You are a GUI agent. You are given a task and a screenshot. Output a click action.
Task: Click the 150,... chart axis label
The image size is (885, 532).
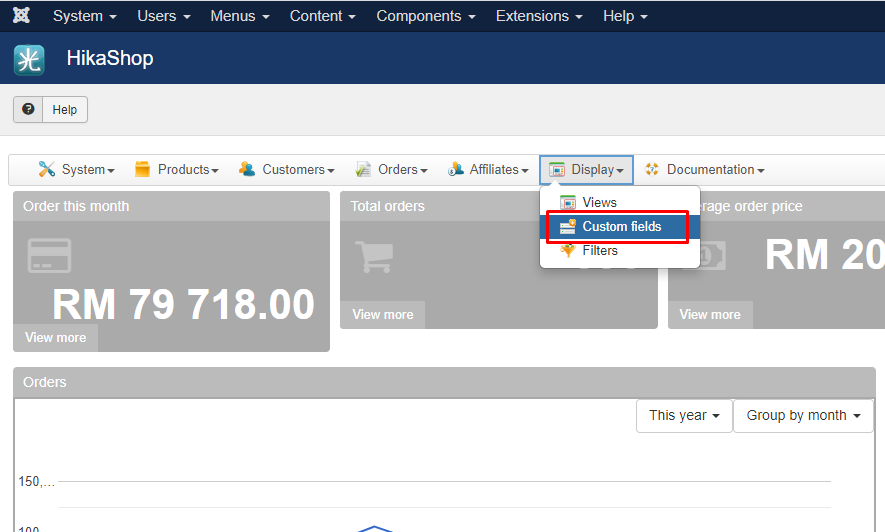pyautogui.click(x=37, y=481)
